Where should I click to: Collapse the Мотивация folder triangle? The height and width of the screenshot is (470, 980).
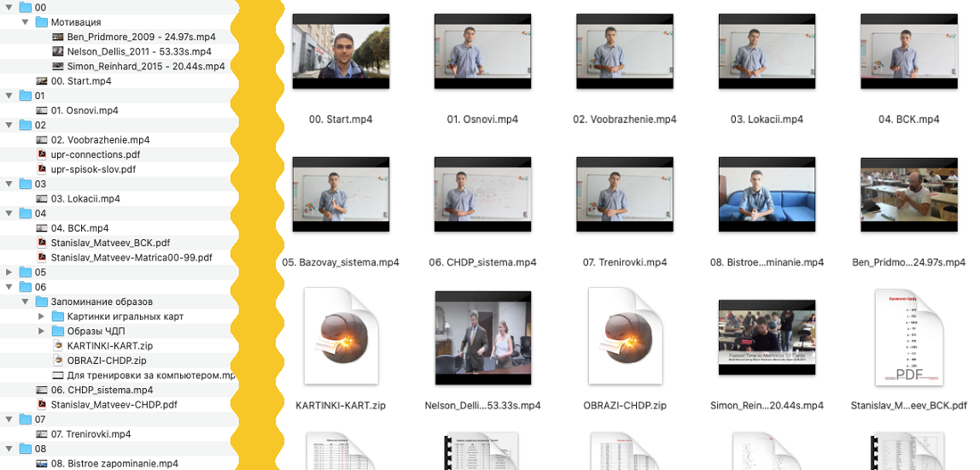[x=25, y=22]
